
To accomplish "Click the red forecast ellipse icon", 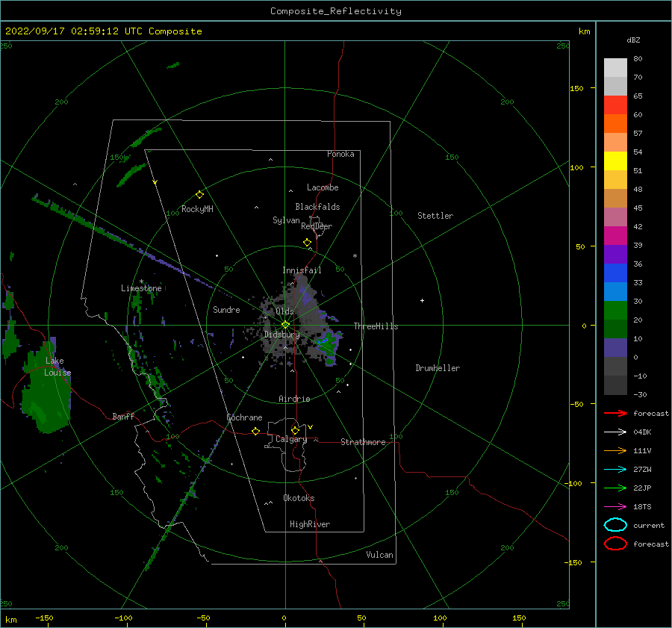I will [x=615, y=544].
